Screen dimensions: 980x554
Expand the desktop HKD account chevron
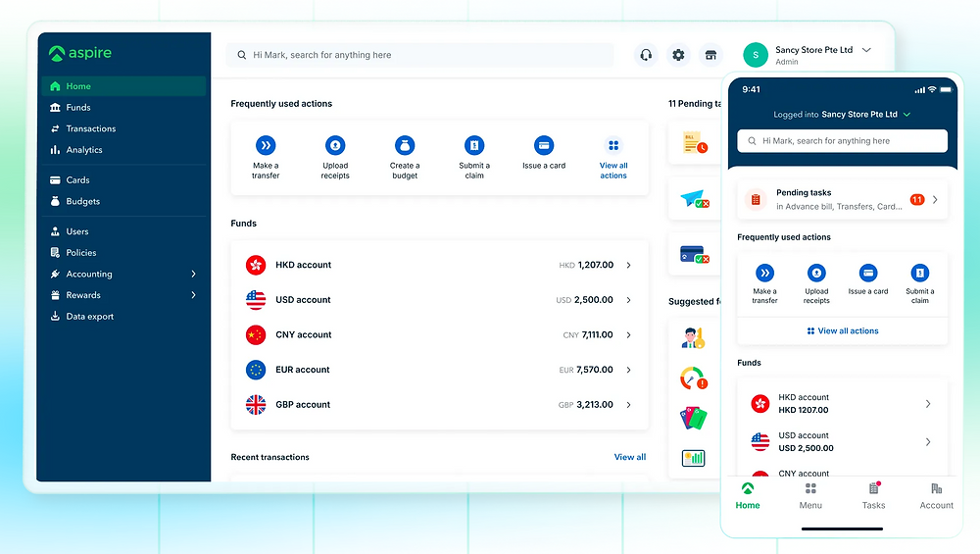[629, 265]
